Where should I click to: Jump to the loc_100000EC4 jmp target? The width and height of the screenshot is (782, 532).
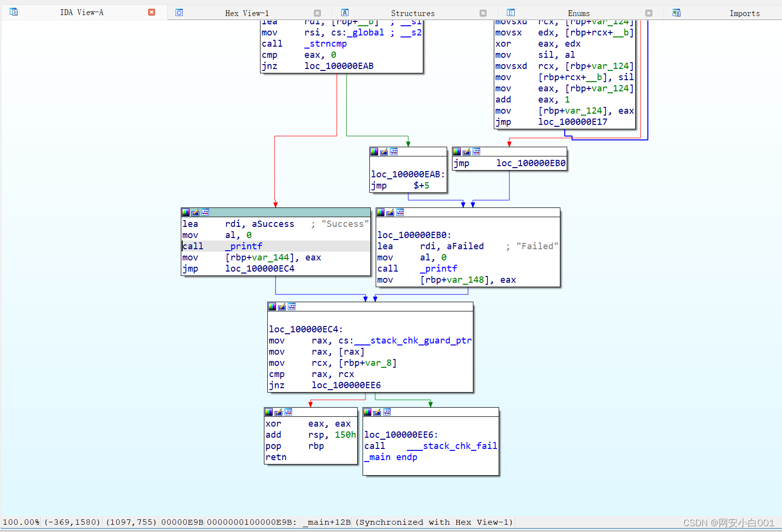(x=260, y=269)
